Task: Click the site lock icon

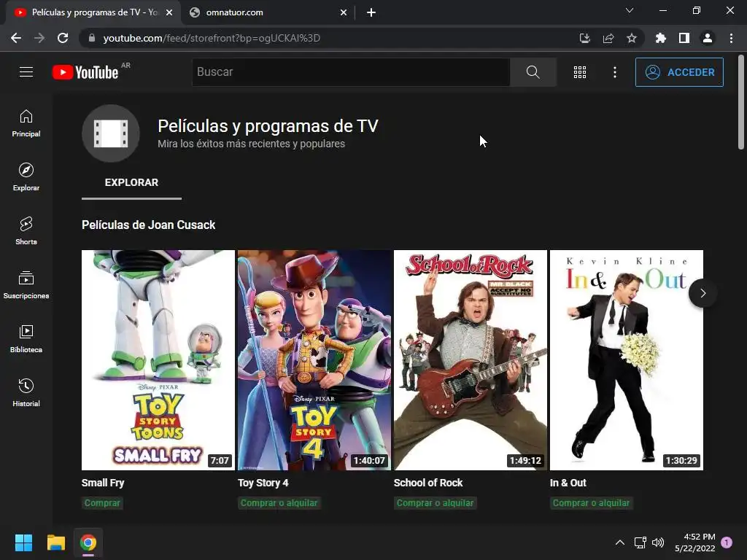Action: [x=92, y=38]
